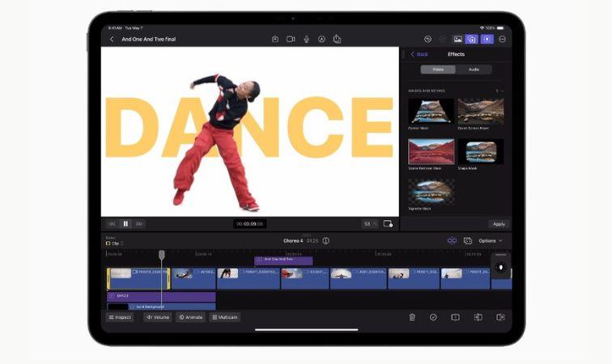Select the purple DANCE title clip

(x=161, y=297)
